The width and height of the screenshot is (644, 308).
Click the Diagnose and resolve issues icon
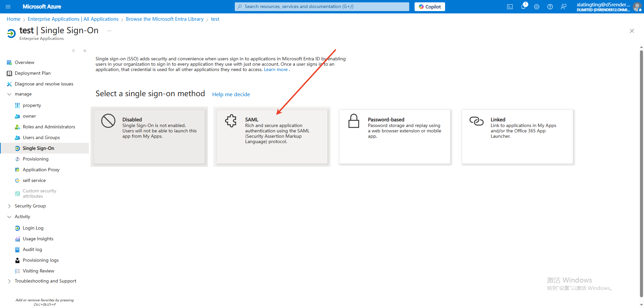click(9, 84)
